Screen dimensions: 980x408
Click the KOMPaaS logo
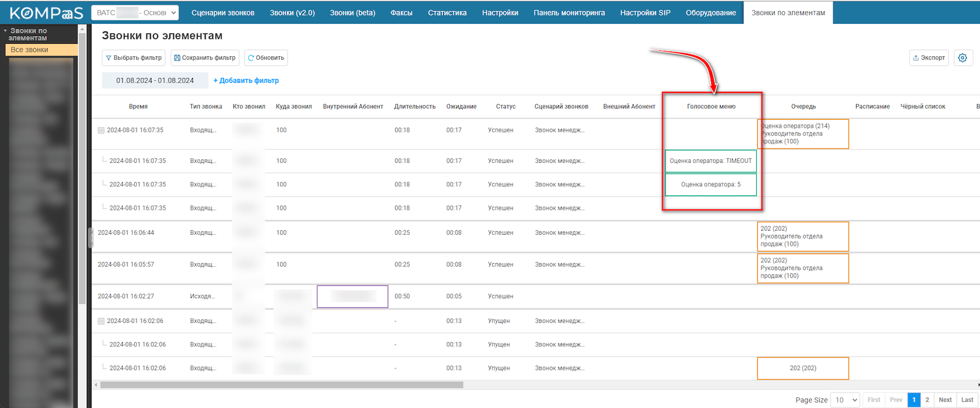46,13
